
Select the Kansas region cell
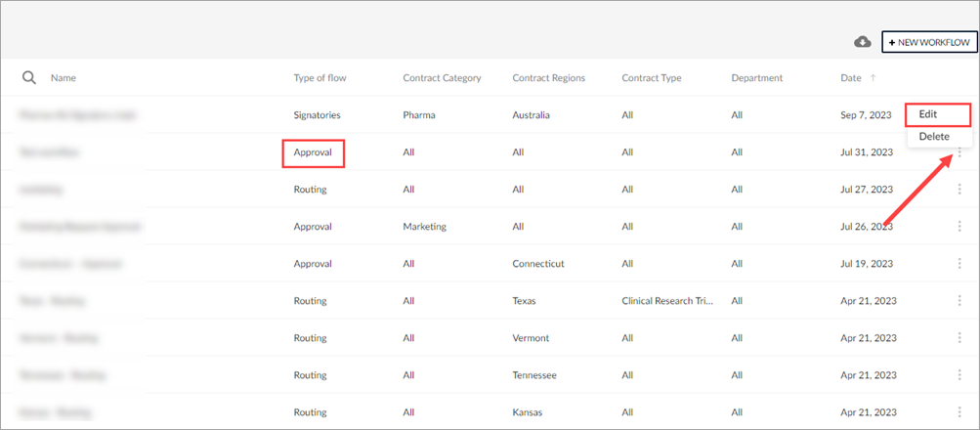tap(528, 412)
